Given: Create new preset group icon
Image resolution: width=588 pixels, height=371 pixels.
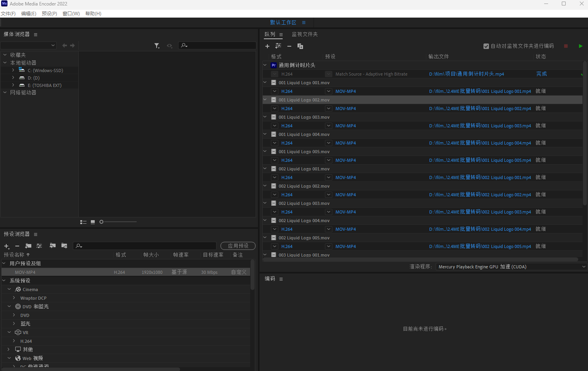Looking at the screenshot, I should 28,246.
